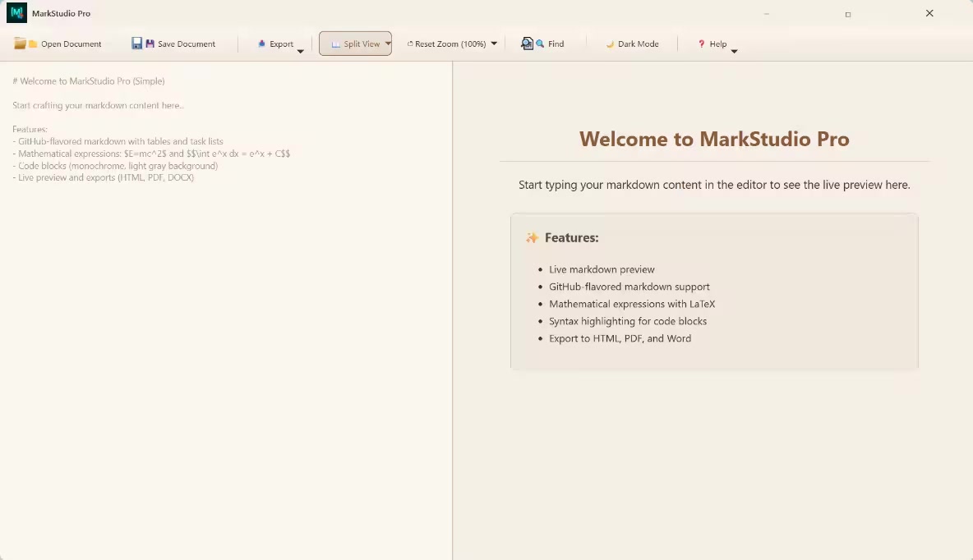
Task: Click the red question mark Help icon
Action: [701, 44]
